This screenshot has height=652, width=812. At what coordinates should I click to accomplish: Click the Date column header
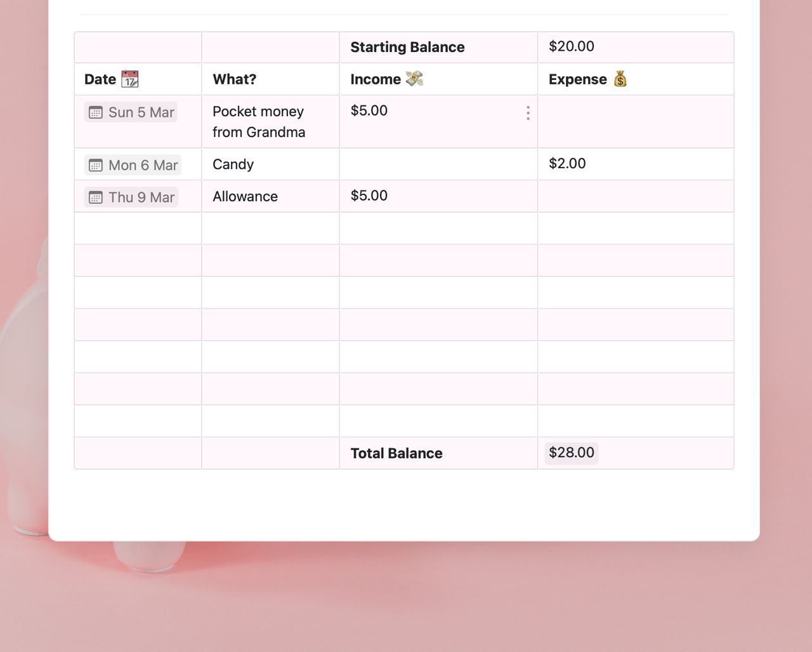[x=99, y=79]
